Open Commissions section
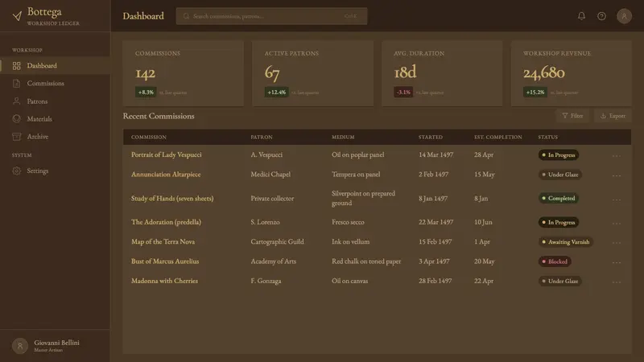Screen dimensions: 644x362 coord(55,84)
